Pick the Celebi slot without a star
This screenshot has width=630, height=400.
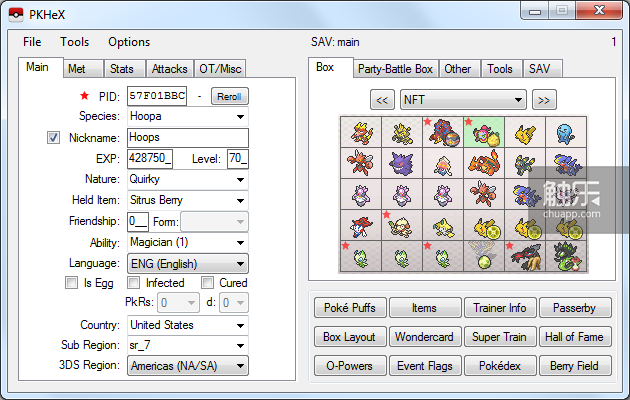click(x=402, y=256)
